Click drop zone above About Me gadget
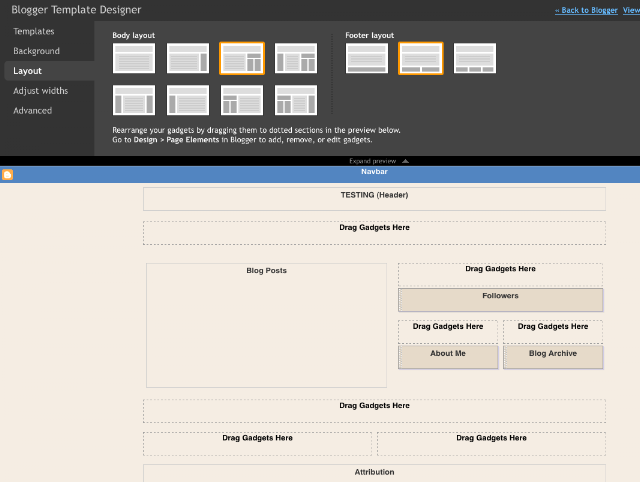The image size is (640, 482). [x=448, y=332]
